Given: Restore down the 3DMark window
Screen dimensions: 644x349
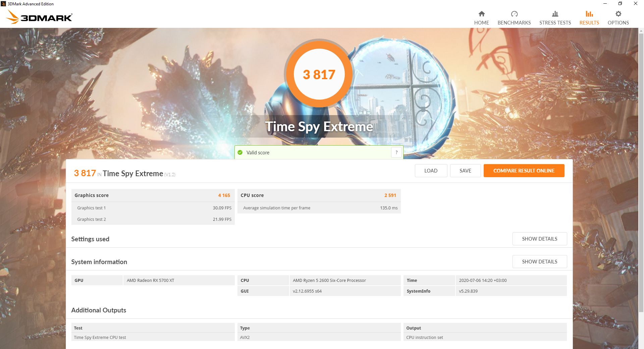Looking at the screenshot, I should pyautogui.click(x=620, y=4).
